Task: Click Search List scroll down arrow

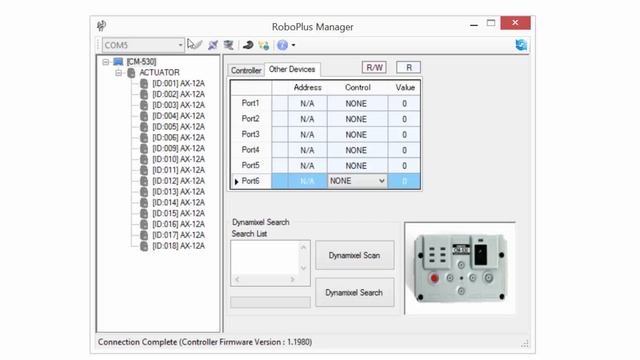Action: click(x=303, y=268)
